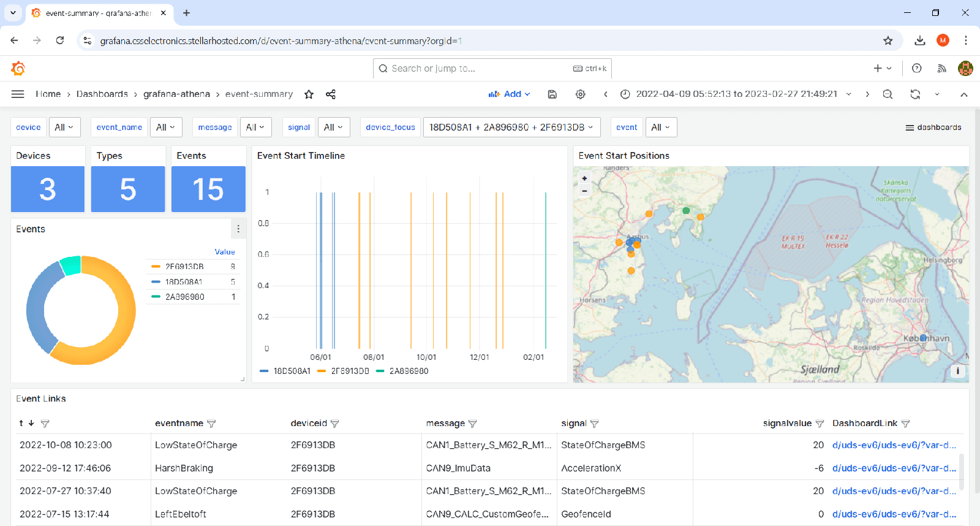Bookmark this page in Chrome

888,40
